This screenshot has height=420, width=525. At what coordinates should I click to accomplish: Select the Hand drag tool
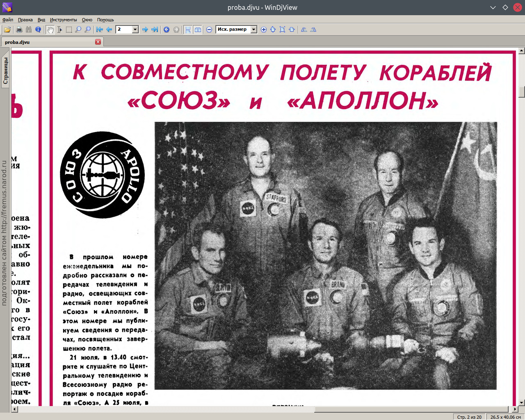point(50,30)
